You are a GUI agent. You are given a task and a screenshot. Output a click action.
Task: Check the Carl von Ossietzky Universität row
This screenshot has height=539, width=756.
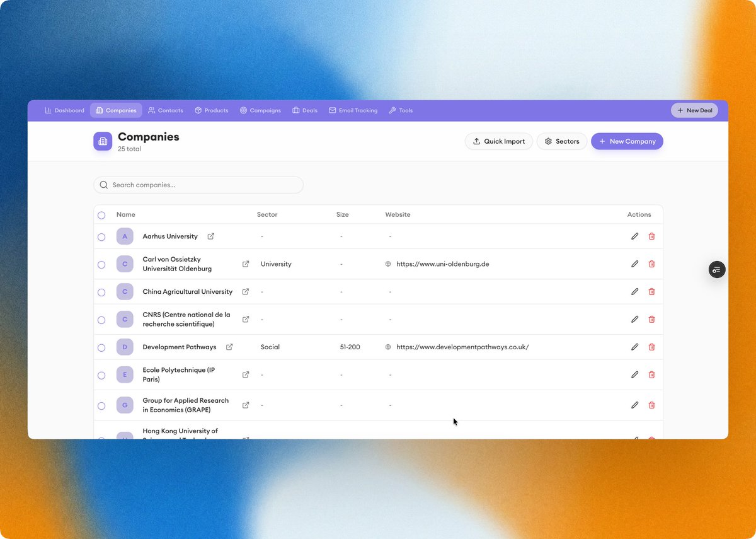[x=101, y=265]
